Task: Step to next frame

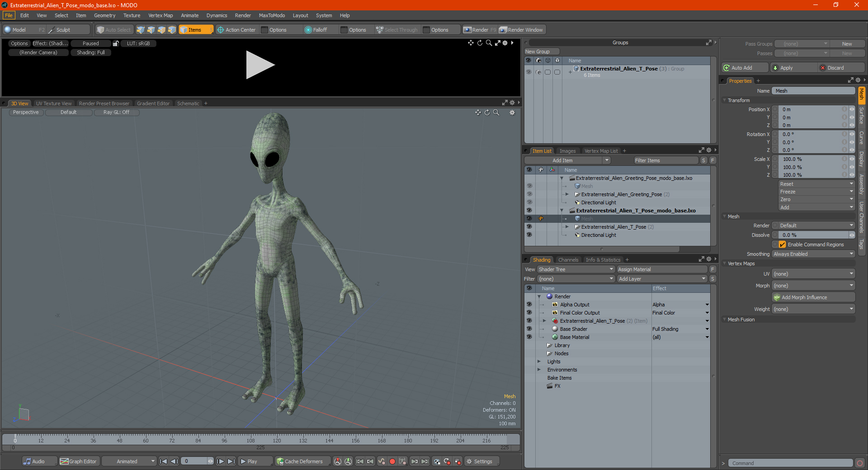Action: tap(220, 461)
